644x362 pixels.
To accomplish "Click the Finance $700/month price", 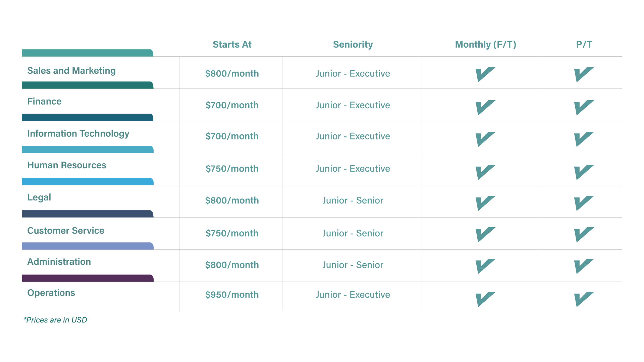I will (232, 105).
